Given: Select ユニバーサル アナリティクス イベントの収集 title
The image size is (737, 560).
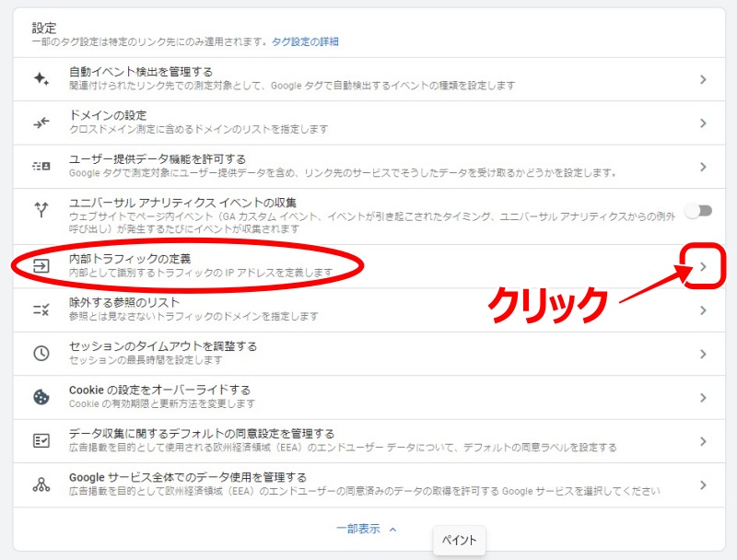Looking at the screenshot, I should point(182,203).
